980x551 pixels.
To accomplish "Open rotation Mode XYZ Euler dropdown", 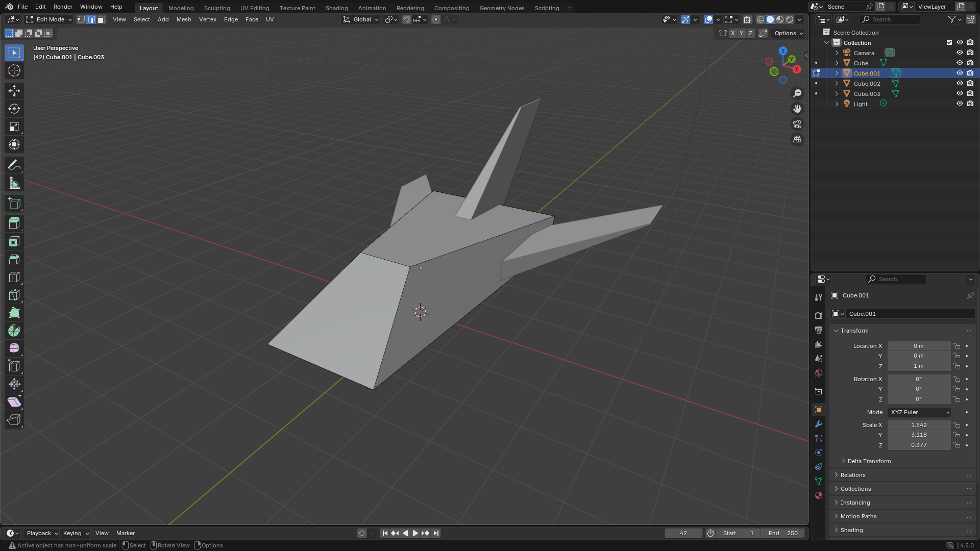I will (x=919, y=412).
